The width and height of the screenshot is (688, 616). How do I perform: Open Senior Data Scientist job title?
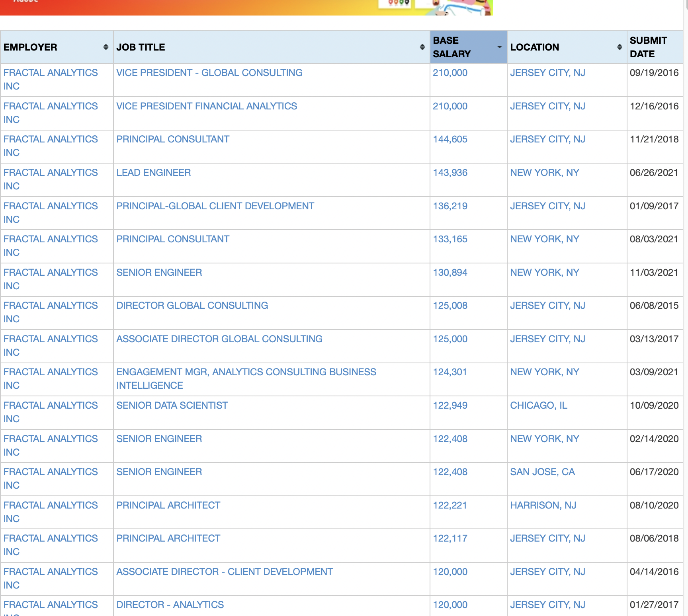[x=172, y=405]
